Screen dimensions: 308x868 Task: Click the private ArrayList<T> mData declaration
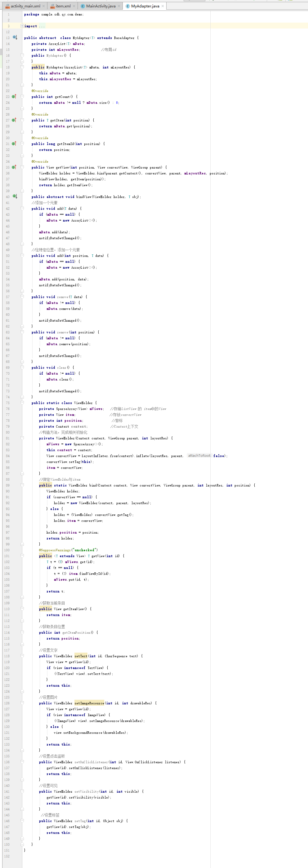[58, 44]
